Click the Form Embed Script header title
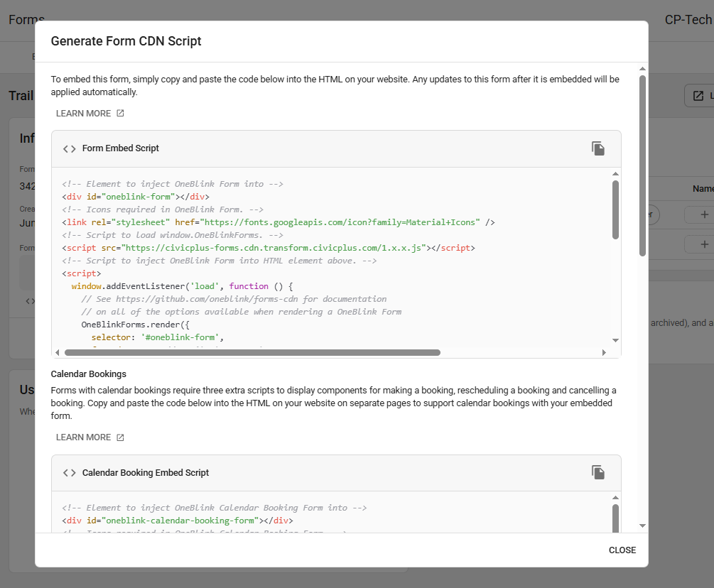 (121, 148)
